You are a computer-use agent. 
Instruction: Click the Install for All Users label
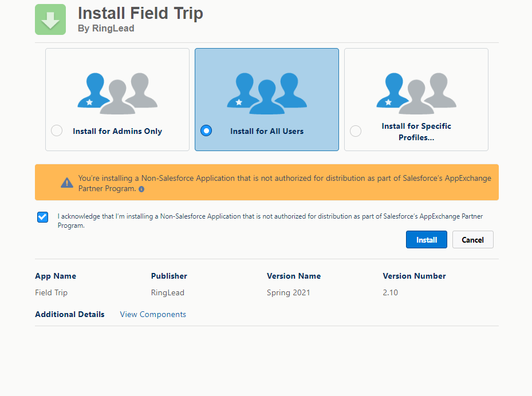click(x=267, y=131)
